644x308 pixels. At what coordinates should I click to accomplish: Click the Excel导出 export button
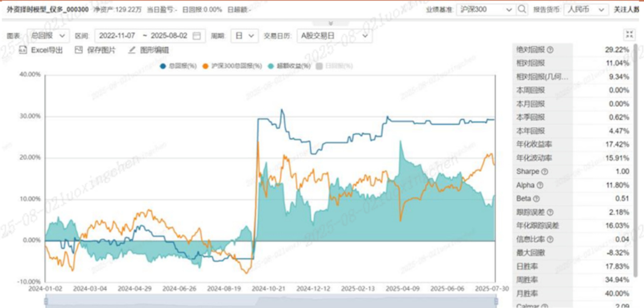click(x=42, y=50)
